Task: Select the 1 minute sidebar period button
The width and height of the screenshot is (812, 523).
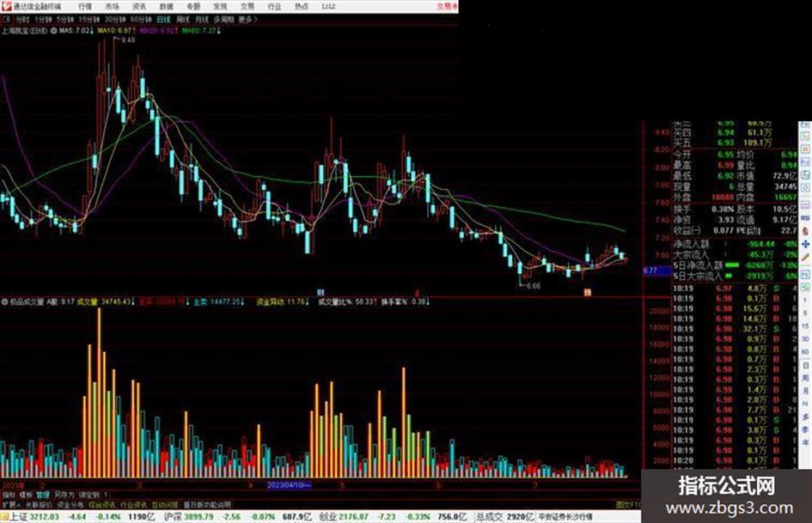Action: [x=805, y=300]
